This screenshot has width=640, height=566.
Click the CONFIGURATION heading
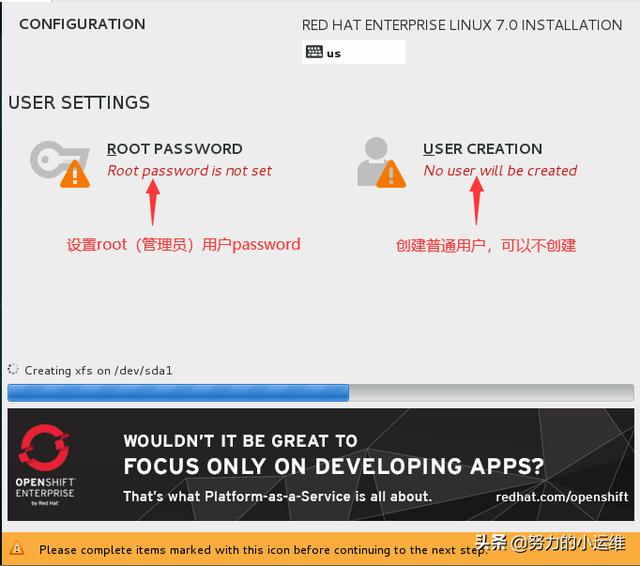pyautogui.click(x=82, y=24)
